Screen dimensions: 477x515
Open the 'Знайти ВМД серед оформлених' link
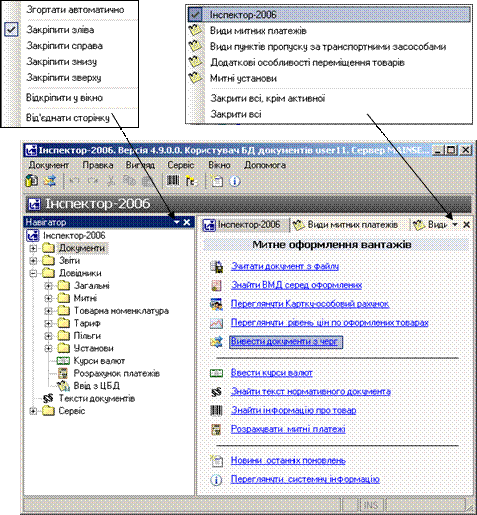tap(296, 285)
